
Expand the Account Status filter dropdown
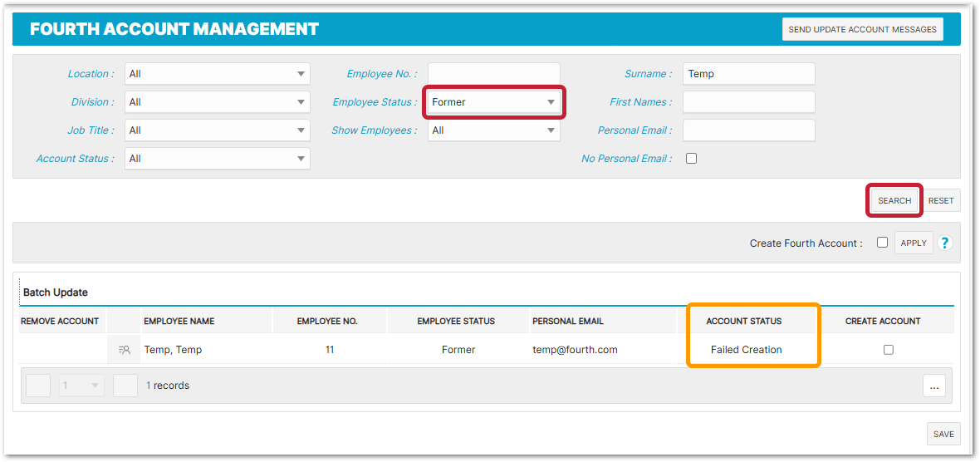(217, 159)
